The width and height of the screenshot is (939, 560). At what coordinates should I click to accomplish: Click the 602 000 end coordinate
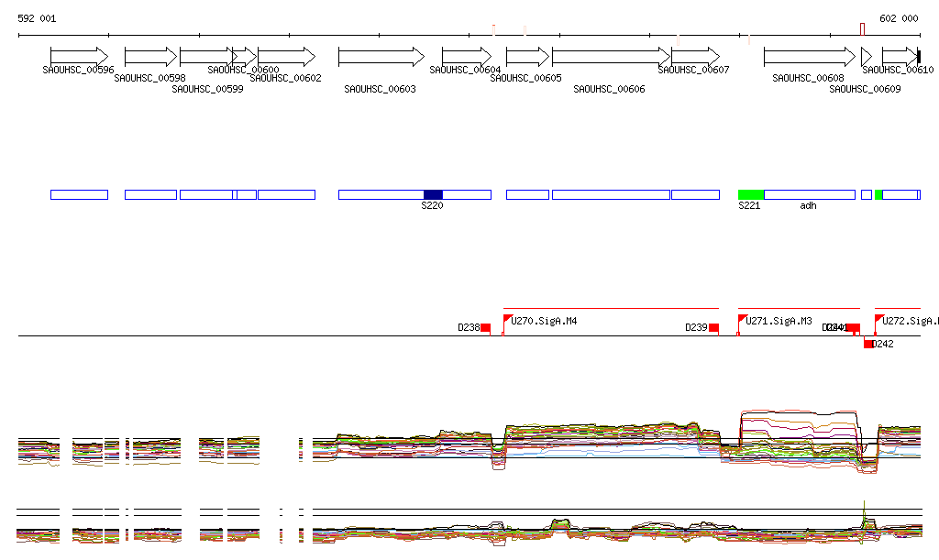(x=899, y=18)
